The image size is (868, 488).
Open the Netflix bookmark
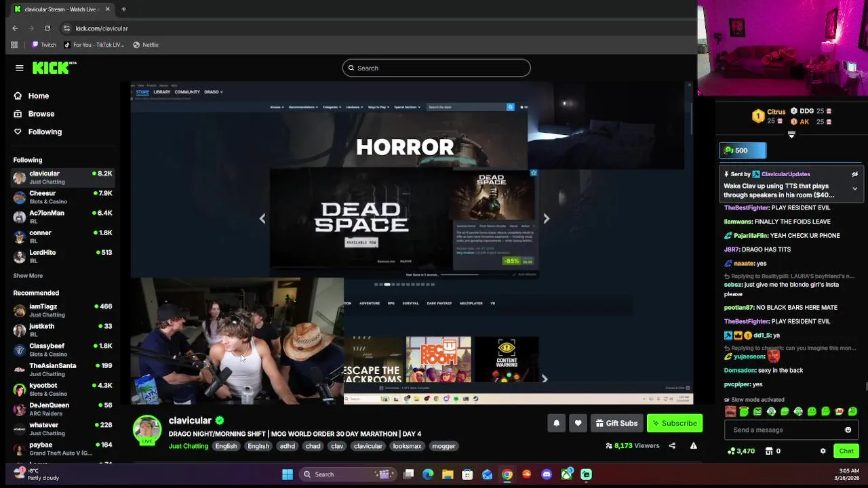click(x=145, y=45)
